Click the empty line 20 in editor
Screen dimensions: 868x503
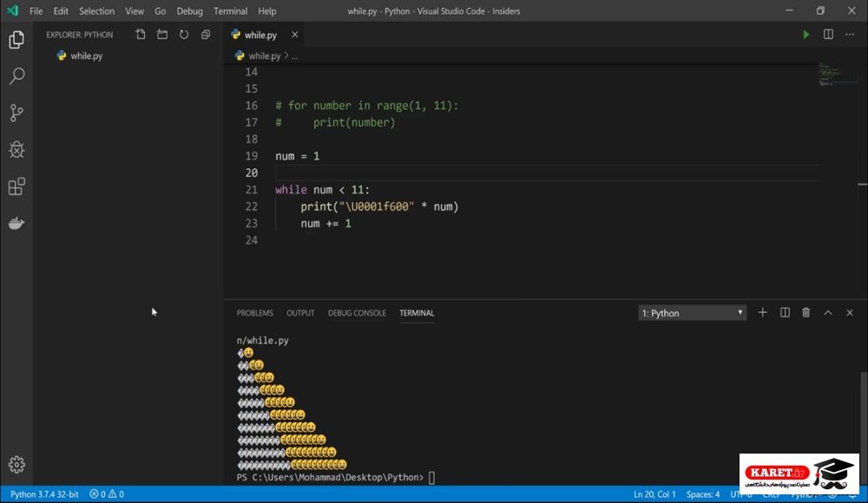547,173
